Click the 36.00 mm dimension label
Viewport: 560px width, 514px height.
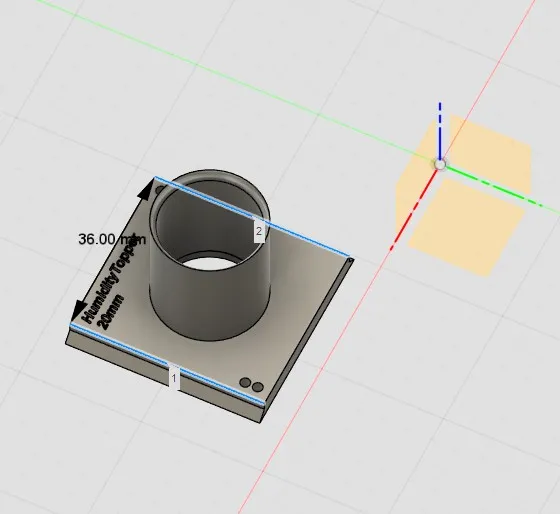112,239
